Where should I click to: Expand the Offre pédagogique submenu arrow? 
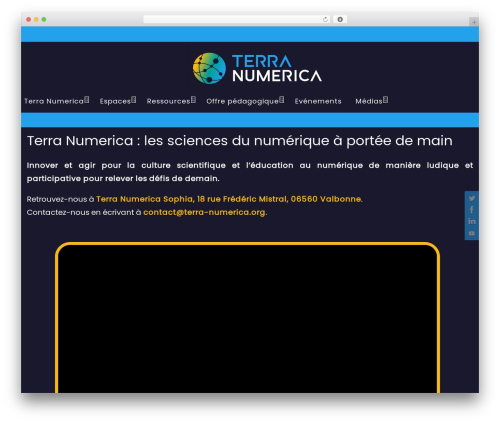click(x=282, y=100)
